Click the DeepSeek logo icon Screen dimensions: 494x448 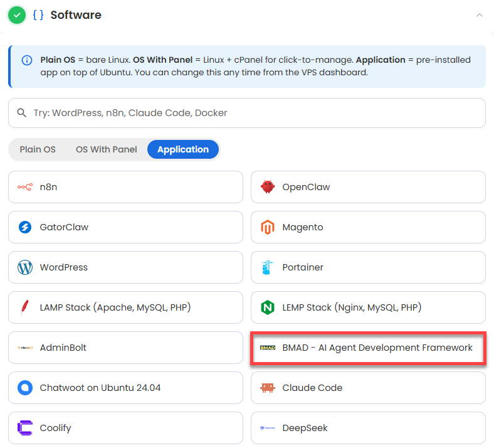(x=268, y=428)
